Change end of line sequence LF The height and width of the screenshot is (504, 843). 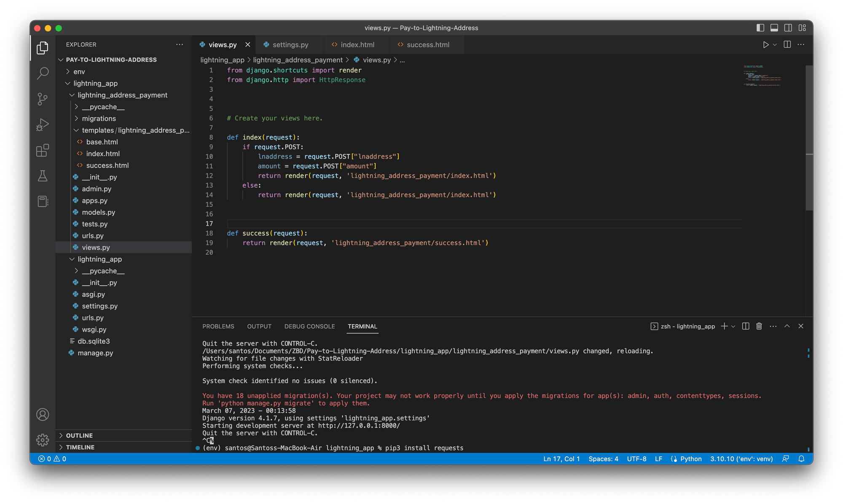tap(658, 459)
